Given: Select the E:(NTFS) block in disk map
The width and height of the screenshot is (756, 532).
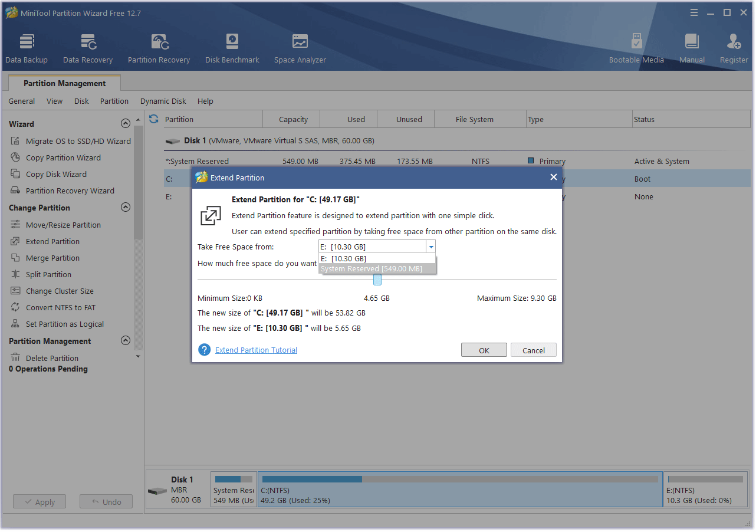Looking at the screenshot, I should (x=705, y=489).
